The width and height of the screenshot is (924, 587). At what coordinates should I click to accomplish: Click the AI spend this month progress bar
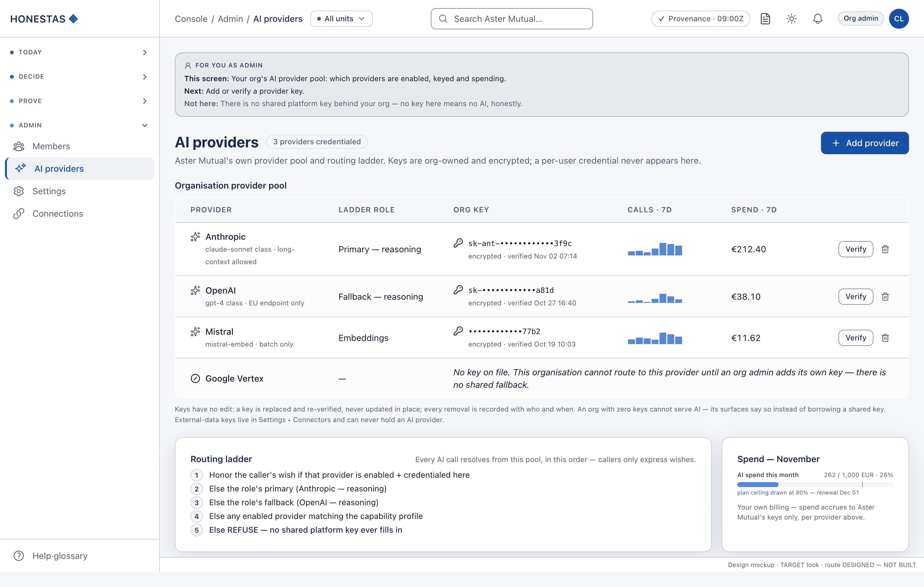[x=815, y=485]
